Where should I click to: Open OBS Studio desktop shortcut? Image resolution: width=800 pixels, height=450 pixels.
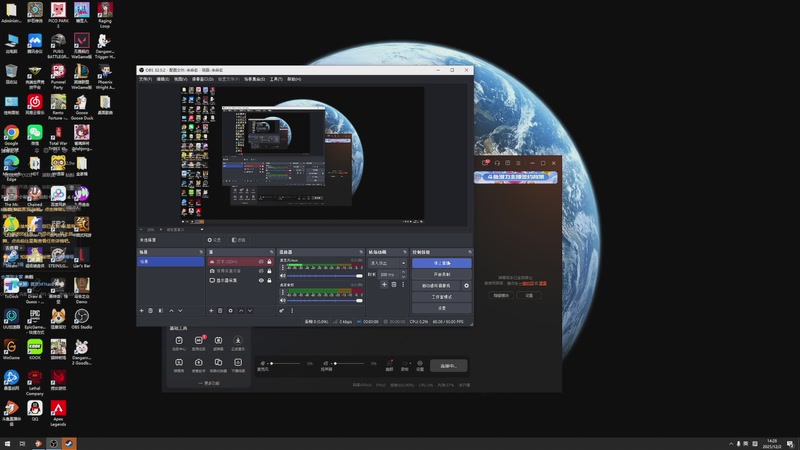pyautogui.click(x=82, y=319)
